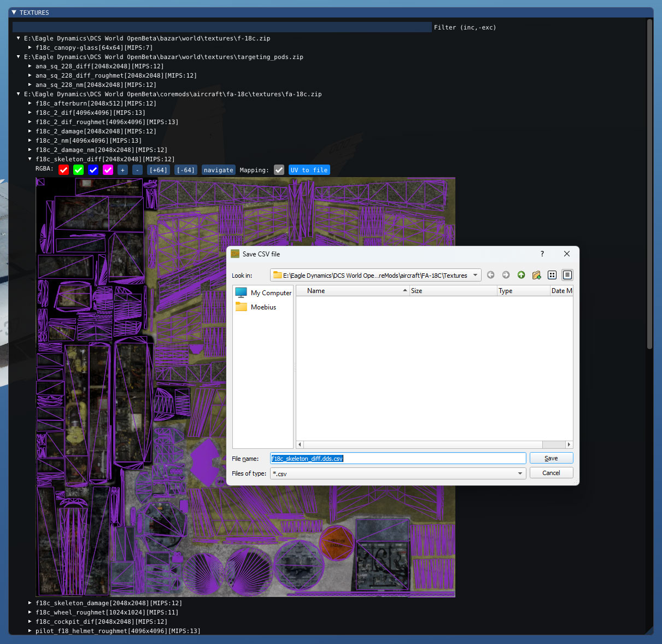Collapse the f18c_skeleton_diff texture entry
The height and width of the screenshot is (644, 662).
(31, 159)
